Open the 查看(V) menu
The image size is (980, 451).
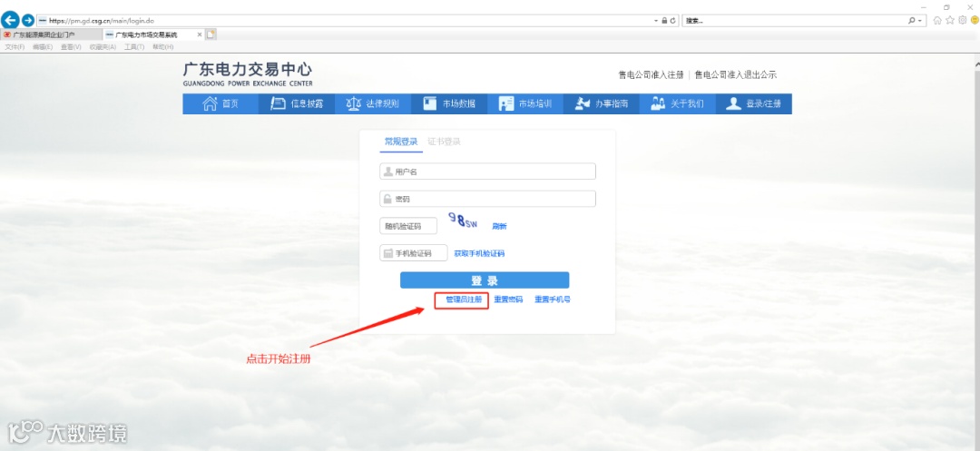click(x=71, y=47)
